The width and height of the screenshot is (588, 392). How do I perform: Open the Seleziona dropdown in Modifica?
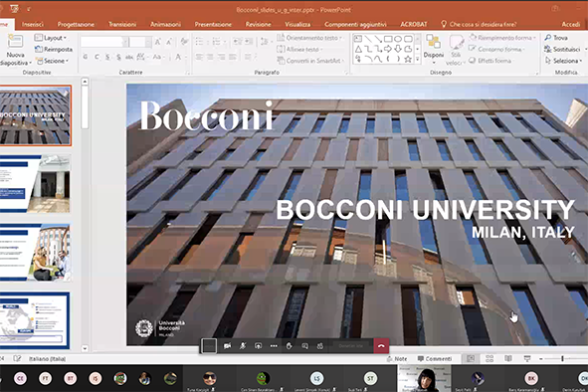pyautogui.click(x=564, y=61)
